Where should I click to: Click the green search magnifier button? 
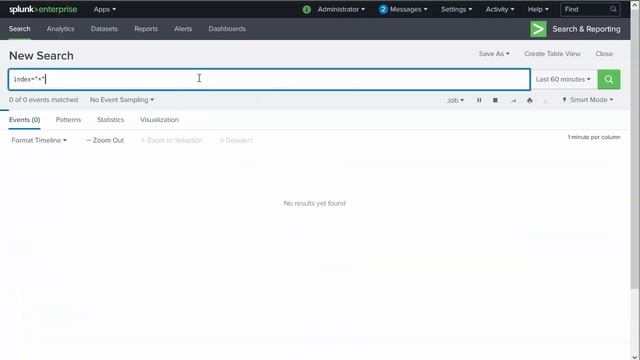[x=609, y=79]
